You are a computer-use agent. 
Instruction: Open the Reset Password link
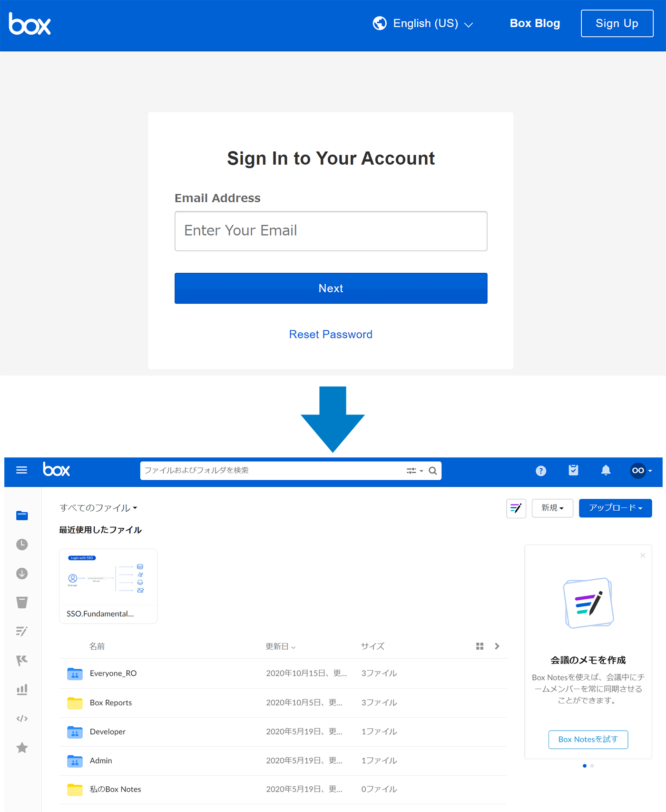tap(331, 334)
